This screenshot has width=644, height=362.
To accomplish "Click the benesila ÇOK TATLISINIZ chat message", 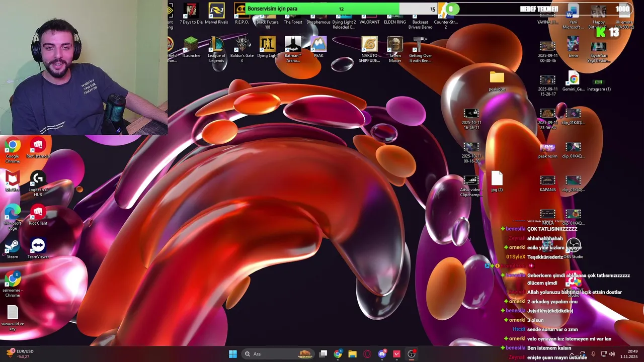I will click(x=539, y=229).
